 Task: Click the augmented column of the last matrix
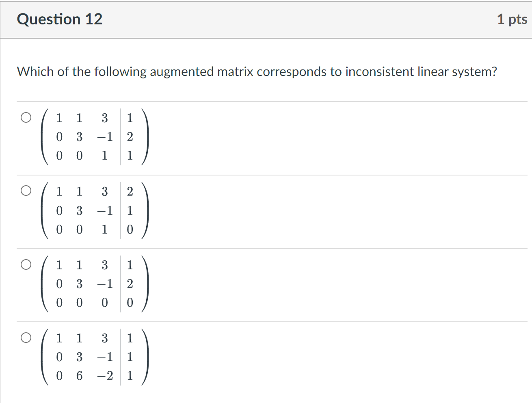130,357
